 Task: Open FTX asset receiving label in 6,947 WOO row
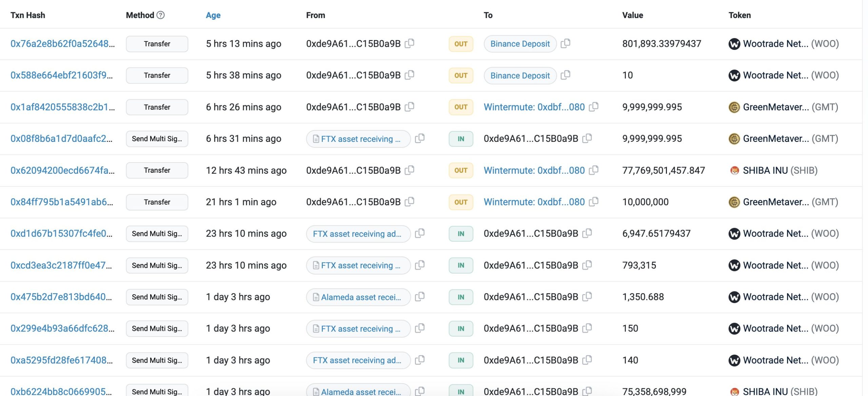coord(357,234)
